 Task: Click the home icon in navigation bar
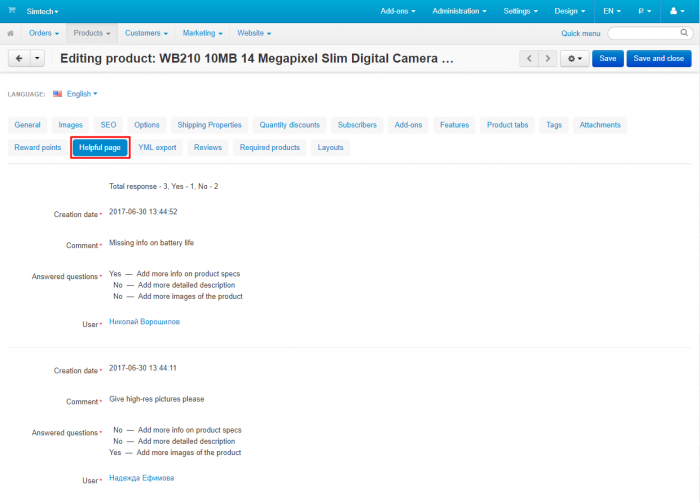11,33
